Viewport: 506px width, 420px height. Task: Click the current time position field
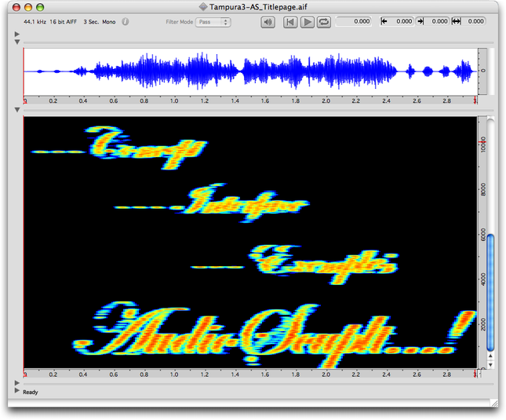(x=354, y=22)
